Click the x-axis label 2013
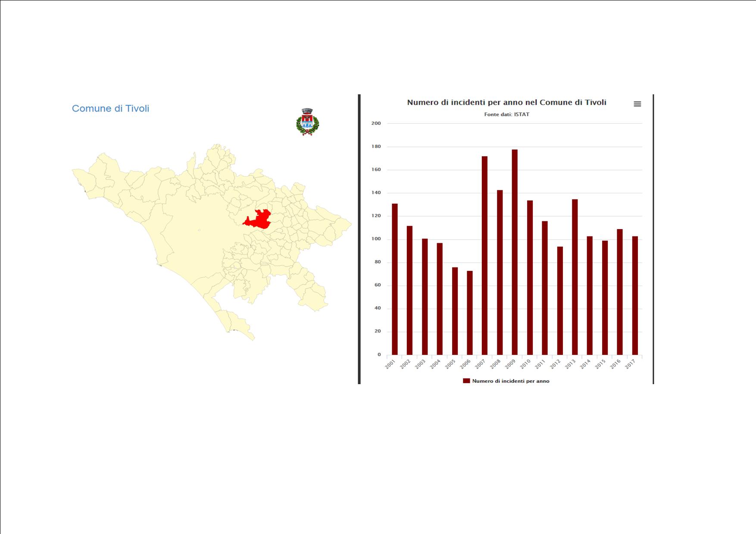 point(570,364)
